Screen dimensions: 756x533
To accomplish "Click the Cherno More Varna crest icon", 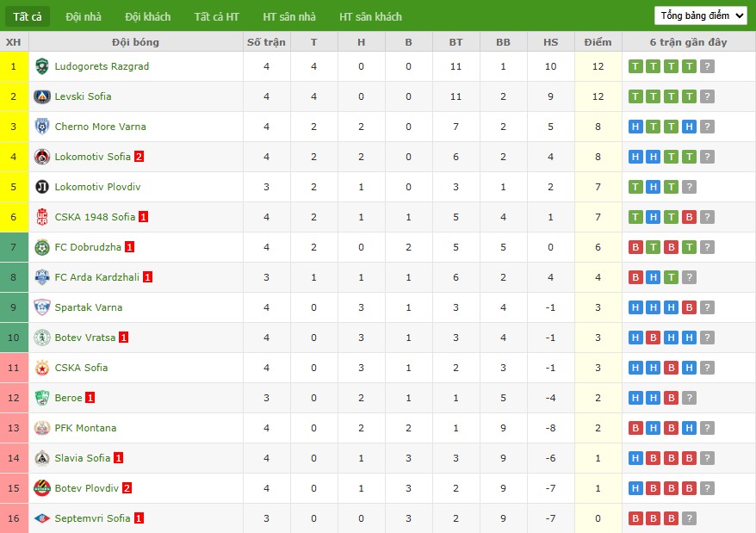I will (41, 127).
